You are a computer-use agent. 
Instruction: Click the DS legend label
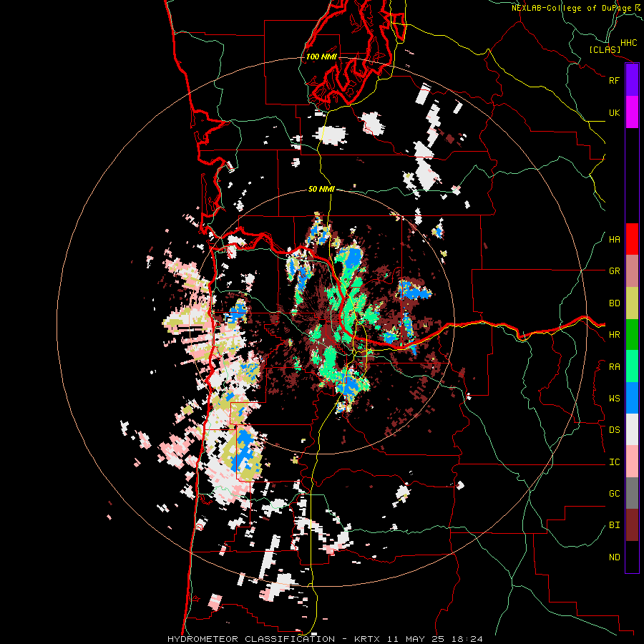(614, 430)
